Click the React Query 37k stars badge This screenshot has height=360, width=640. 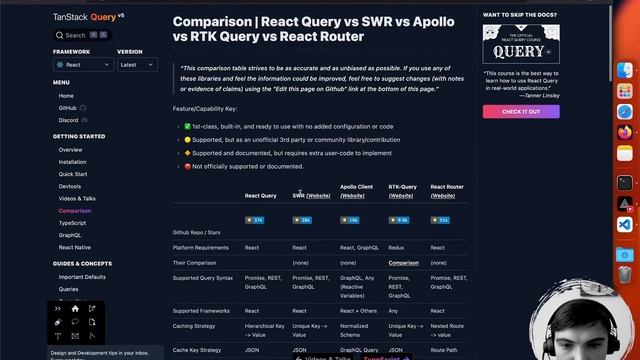click(x=254, y=220)
